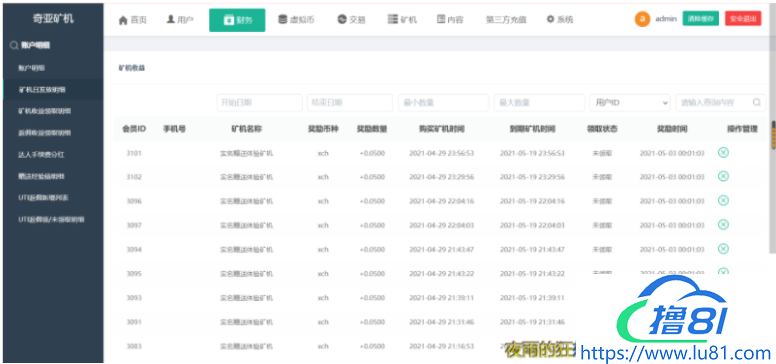Click the 会员ID column header
The width and height of the screenshot is (776, 364).
[134, 129]
